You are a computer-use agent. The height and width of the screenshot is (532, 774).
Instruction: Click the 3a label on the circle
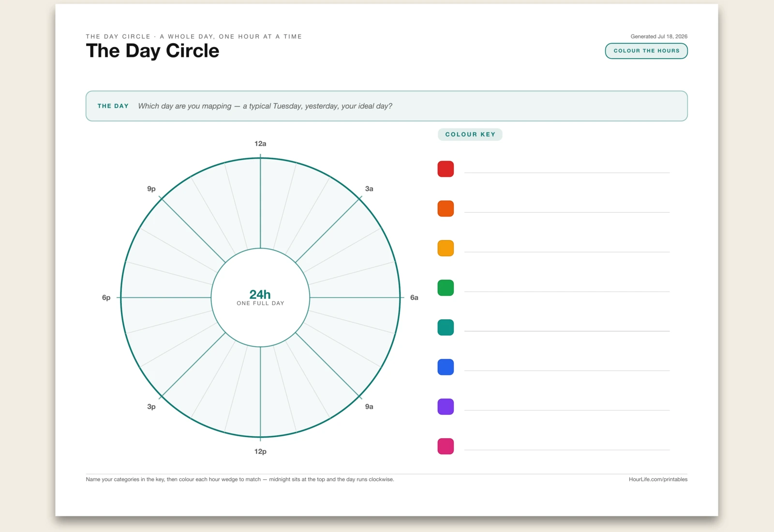coord(369,189)
